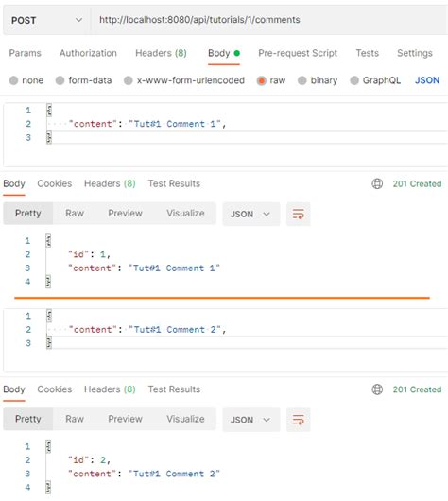This screenshot has height=501, width=448.
Task: Select the request Body tab
Action: click(x=224, y=53)
